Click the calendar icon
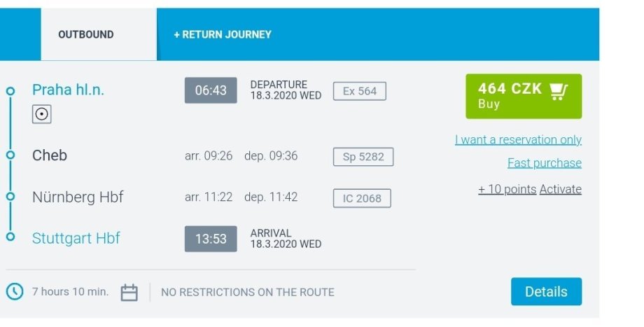 (129, 292)
